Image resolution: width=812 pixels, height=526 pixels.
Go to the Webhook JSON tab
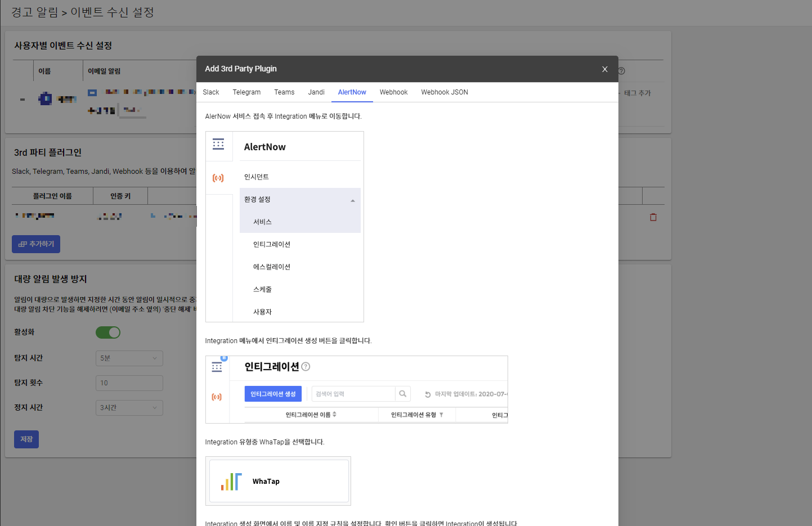click(x=445, y=92)
